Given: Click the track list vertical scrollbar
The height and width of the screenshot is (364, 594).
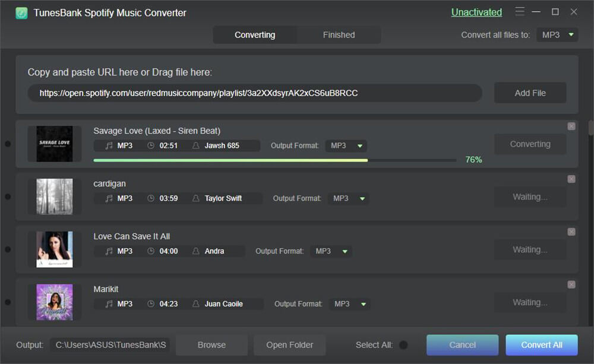Looking at the screenshot, I should (590, 127).
